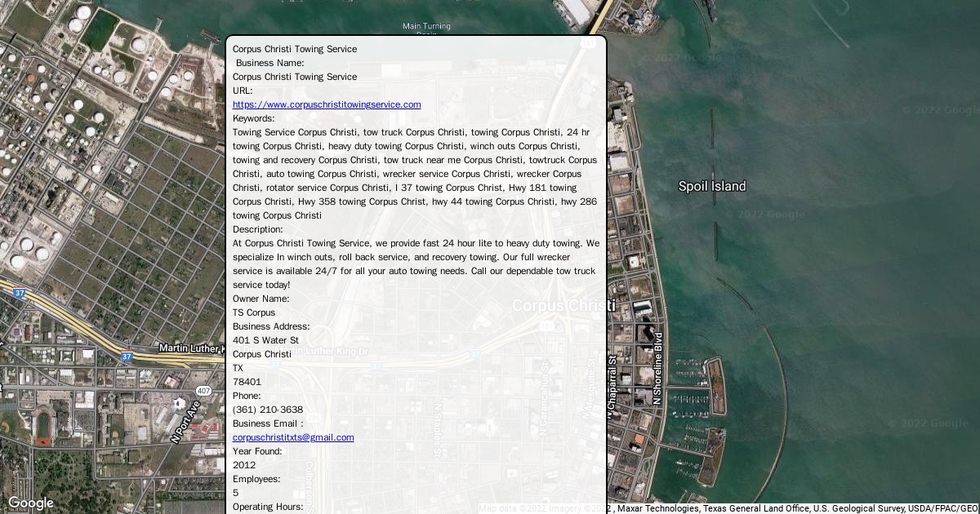Click the Google logo on the map

[x=30, y=503]
